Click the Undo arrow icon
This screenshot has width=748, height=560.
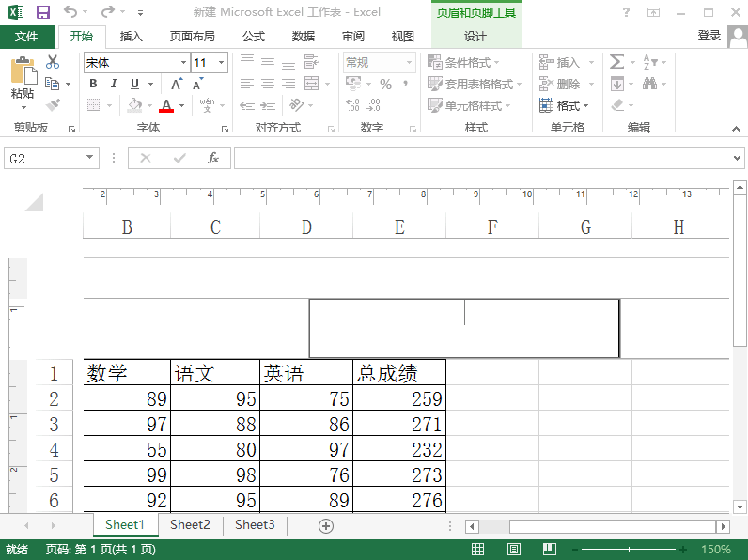tap(70, 11)
